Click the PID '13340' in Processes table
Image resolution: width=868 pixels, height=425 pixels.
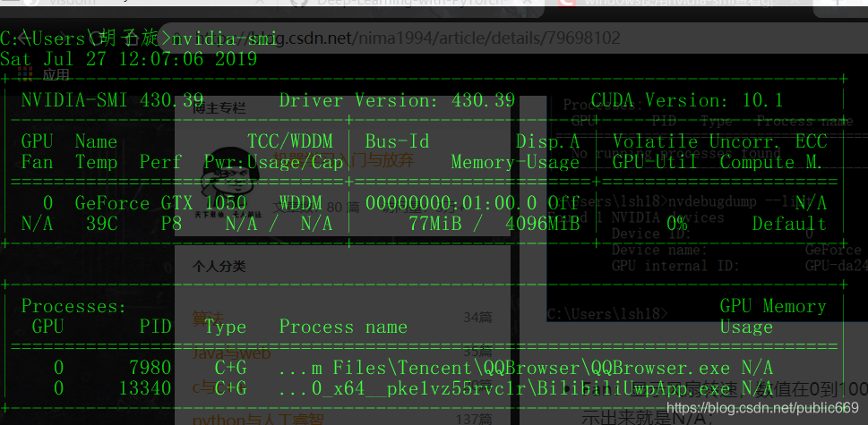(x=144, y=388)
